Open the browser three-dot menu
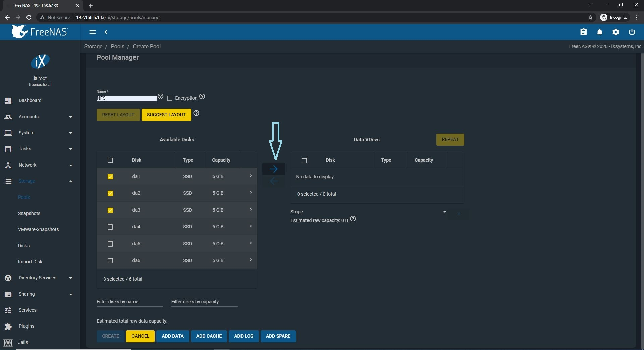644x350 pixels. click(x=637, y=17)
